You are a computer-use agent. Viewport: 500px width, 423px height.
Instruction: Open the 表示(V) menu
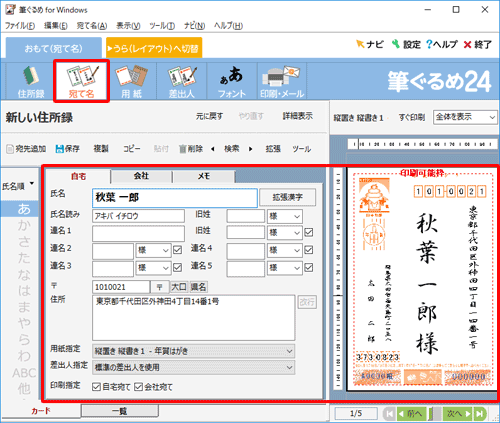128,26
